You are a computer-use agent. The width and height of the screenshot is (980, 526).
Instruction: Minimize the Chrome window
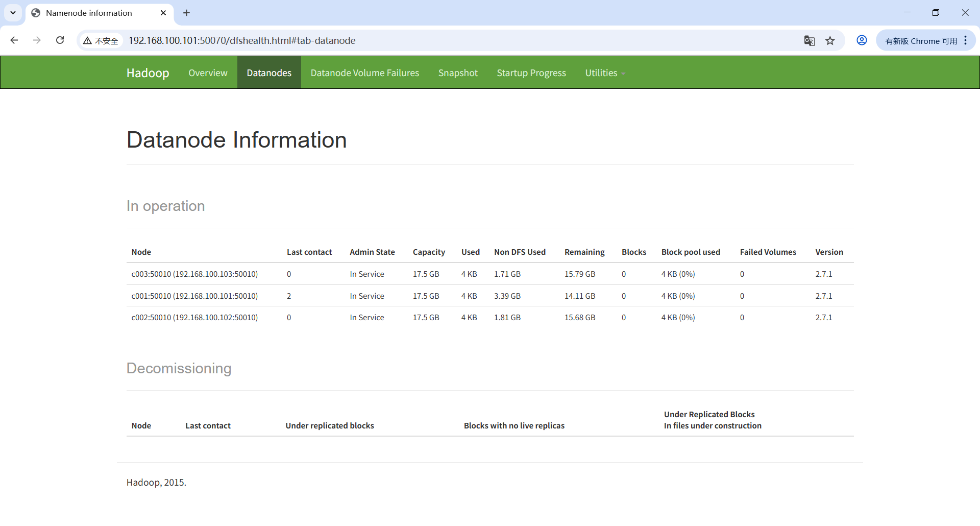(x=907, y=12)
